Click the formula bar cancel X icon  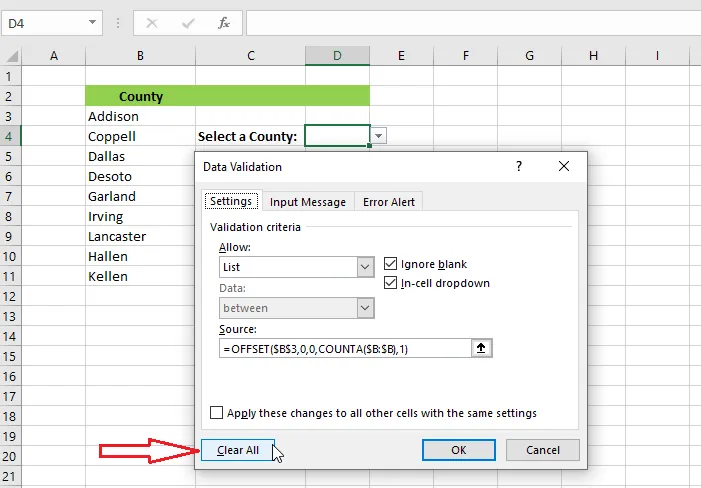tap(152, 23)
